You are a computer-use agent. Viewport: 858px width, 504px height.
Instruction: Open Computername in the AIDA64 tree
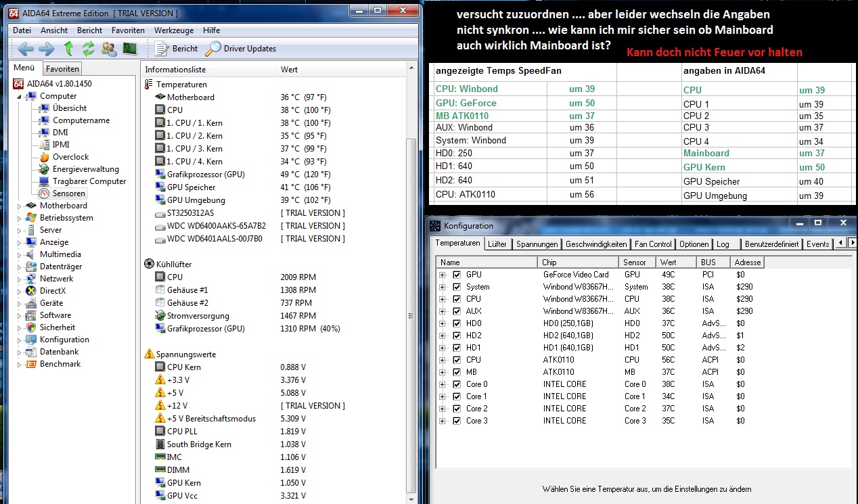tap(81, 120)
